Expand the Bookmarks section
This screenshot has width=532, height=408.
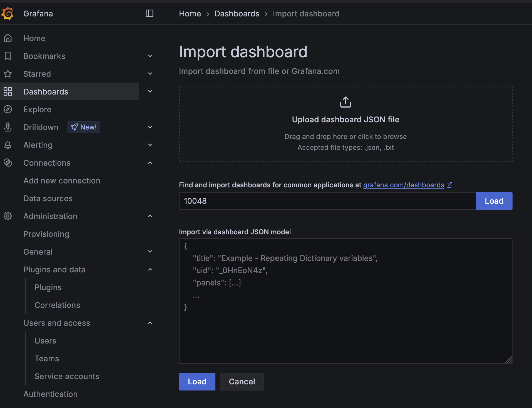click(150, 56)
